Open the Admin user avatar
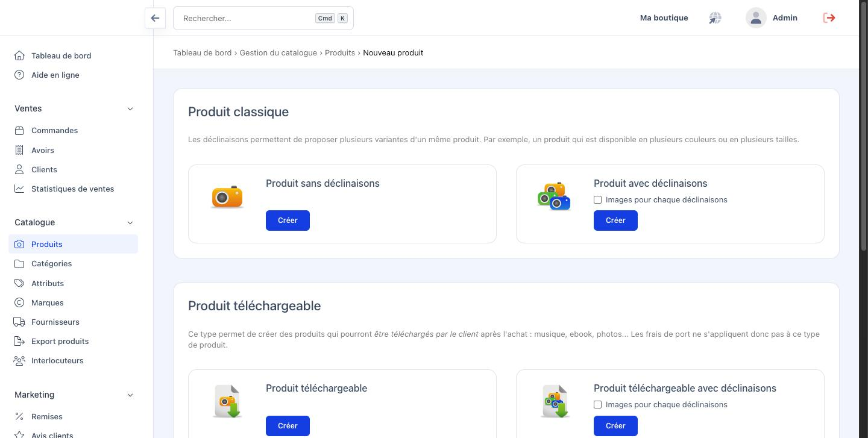 (x=756, y=18)
